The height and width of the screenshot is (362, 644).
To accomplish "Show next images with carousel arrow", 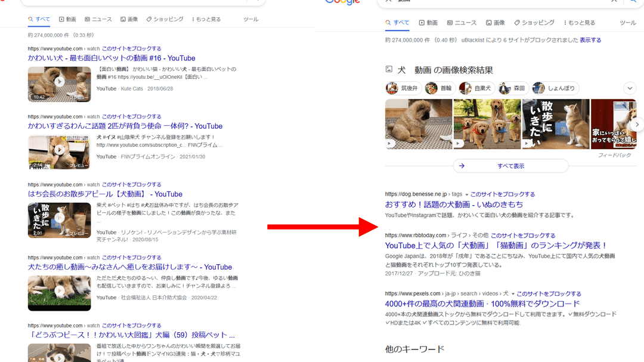I will click(637, 125).
